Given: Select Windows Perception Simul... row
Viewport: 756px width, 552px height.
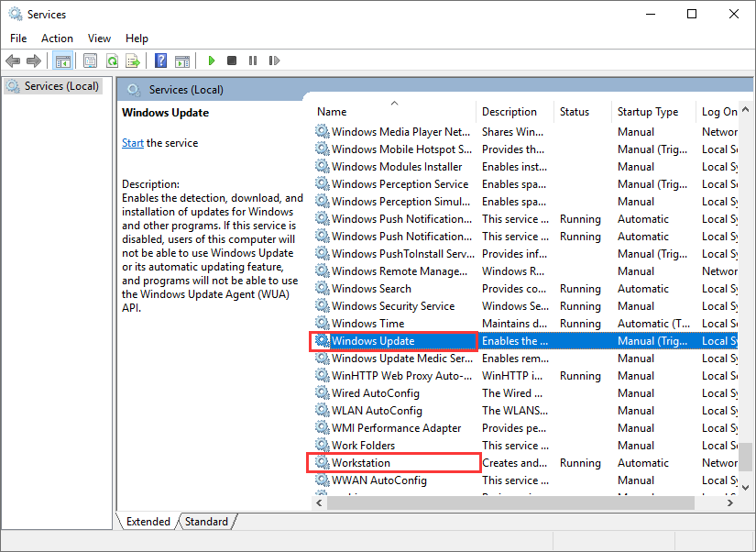Looking at the screenshot, I should (526, 201).
